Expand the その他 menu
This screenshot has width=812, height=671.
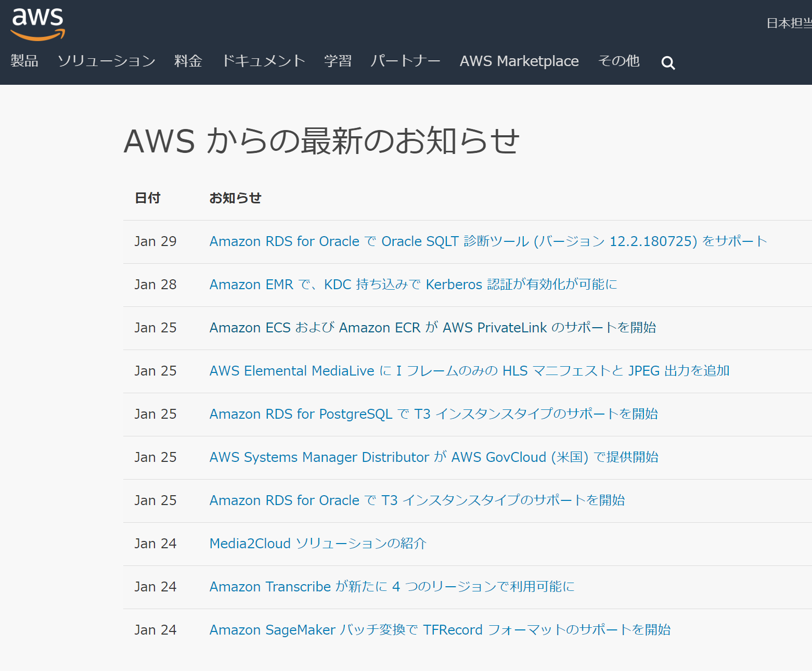(618, 61)
